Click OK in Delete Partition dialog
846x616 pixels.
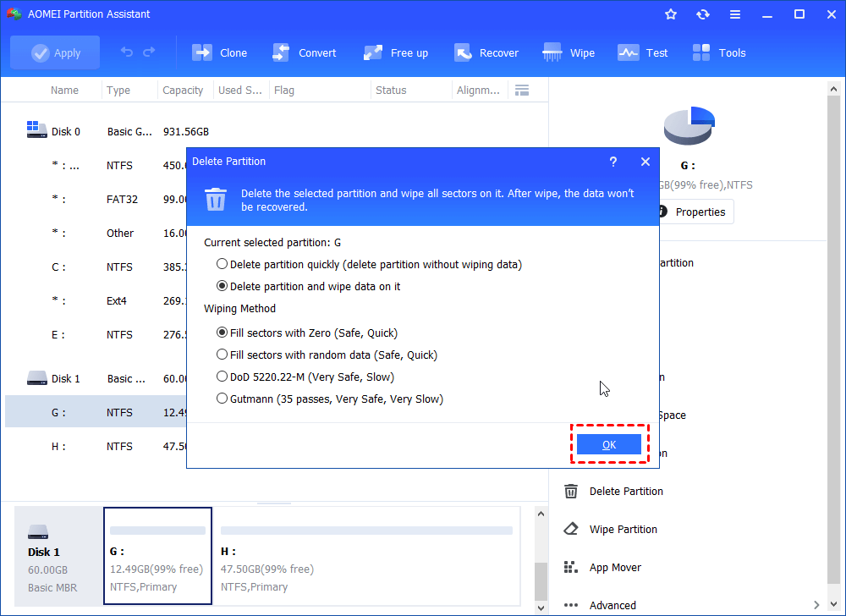pyautogui.click(x=609, y=444)
